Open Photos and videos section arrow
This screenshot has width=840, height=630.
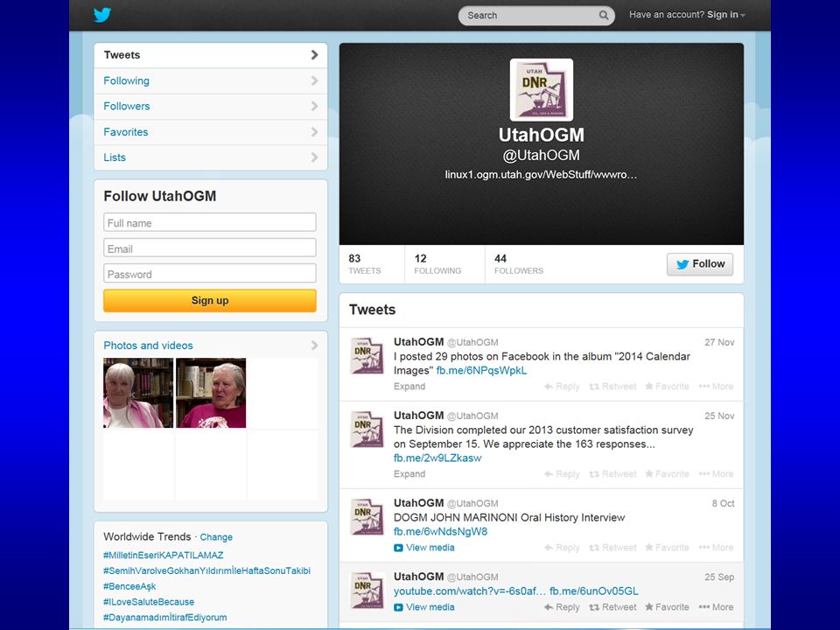pyautogui.click(x=314, y=346)
